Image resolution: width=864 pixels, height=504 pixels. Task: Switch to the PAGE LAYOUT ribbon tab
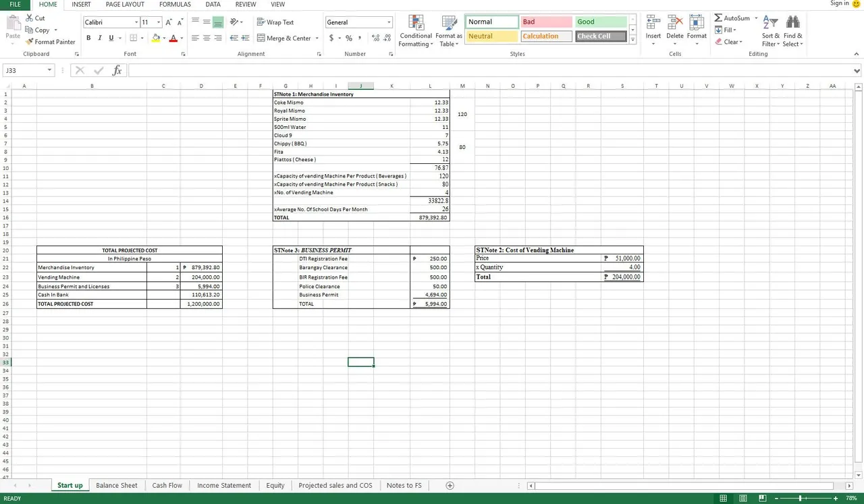[125, 4]
